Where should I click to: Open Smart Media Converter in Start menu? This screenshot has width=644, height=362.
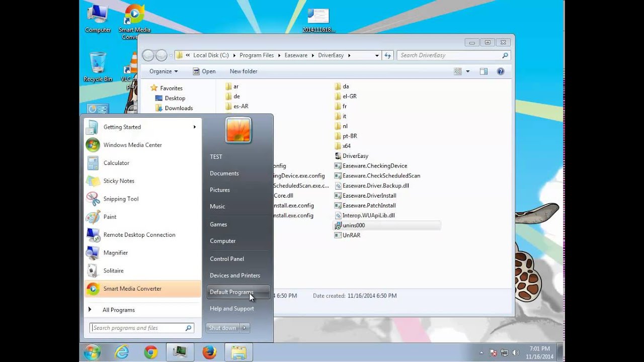(142, 289)
